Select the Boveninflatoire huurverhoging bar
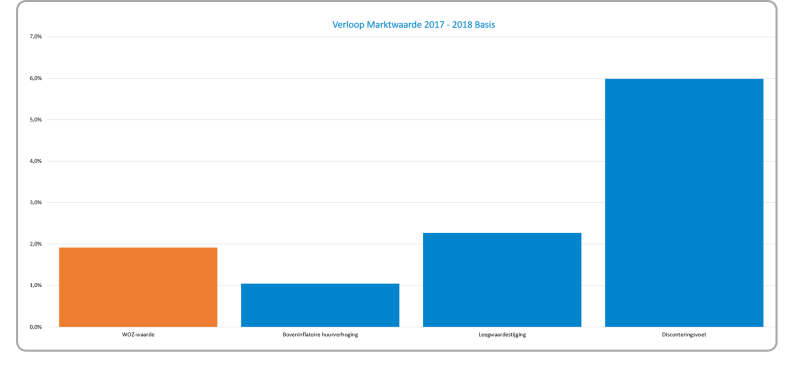800x371 pixels. point(320,305)
